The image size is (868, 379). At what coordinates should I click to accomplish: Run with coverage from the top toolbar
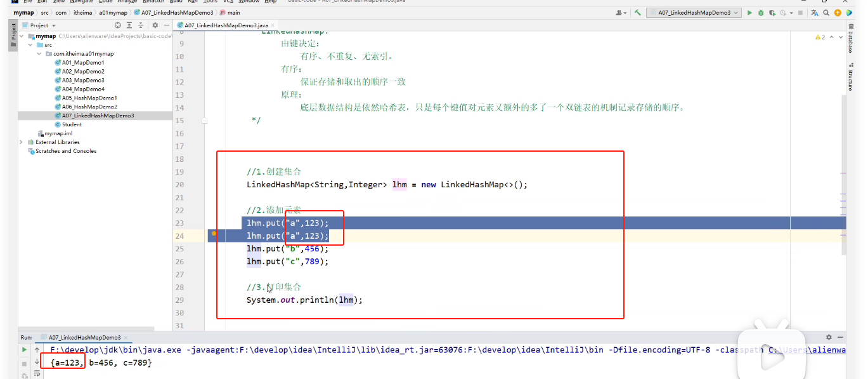click(772, 13)
